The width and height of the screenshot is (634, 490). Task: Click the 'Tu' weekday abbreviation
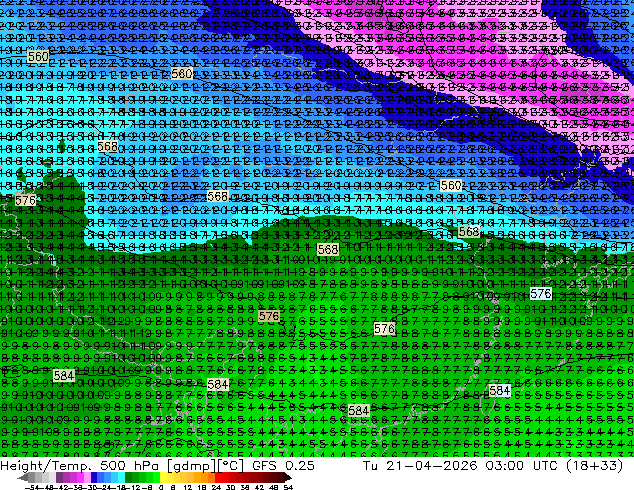coord(371,466)
